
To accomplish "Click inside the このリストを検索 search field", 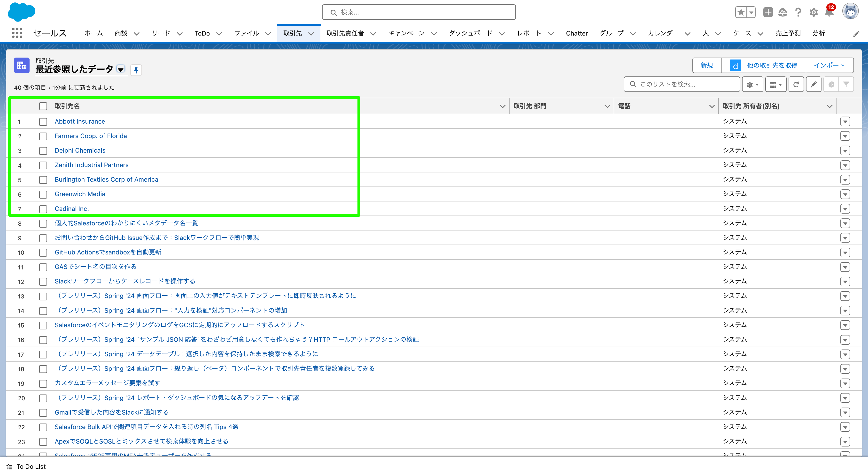I will click(x=681, y=84).
